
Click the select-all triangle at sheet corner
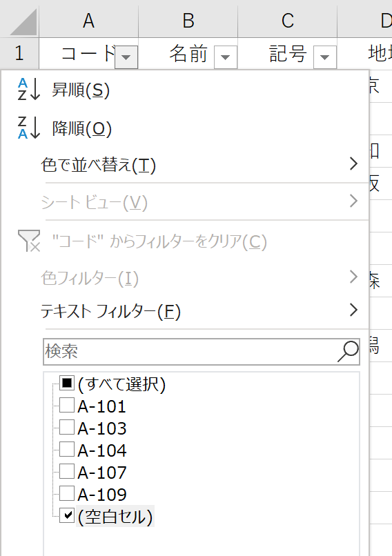[23, 22]
